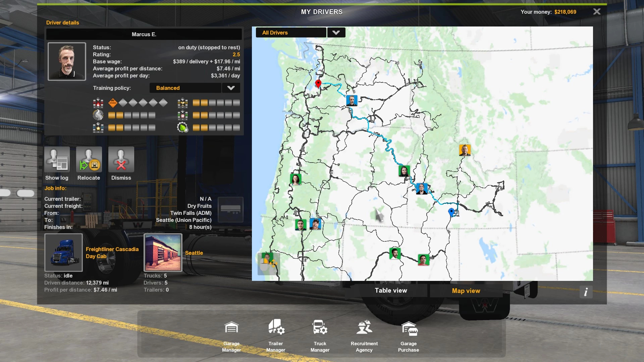Expand the All Drivers filter dropdown
The width and height of the screenshot is (644, 362).
coord(336,33)
